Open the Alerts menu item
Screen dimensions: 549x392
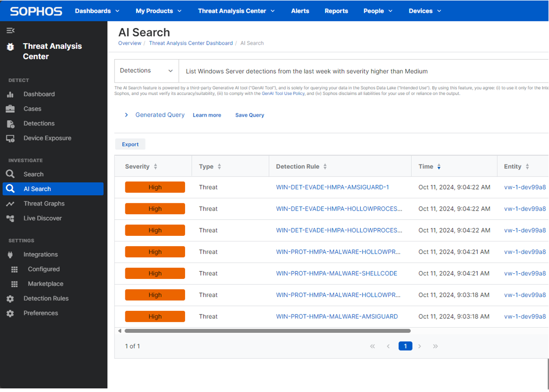click(300, 10)
